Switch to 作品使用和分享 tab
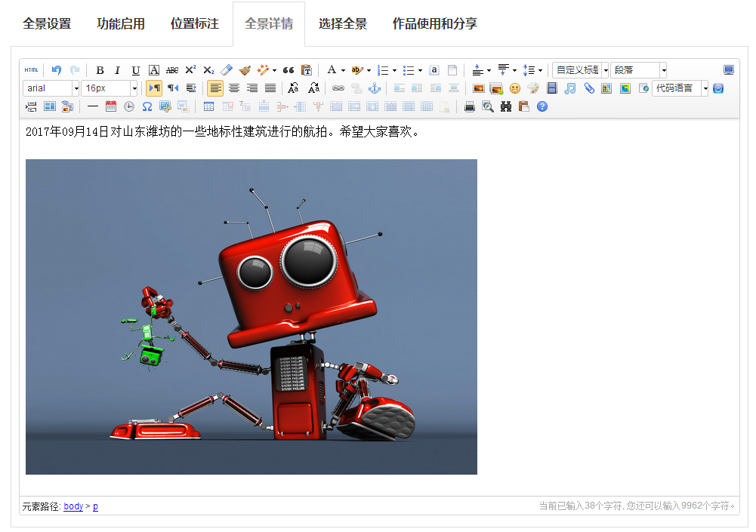This screenshot has height=532, width=756. 435,23
